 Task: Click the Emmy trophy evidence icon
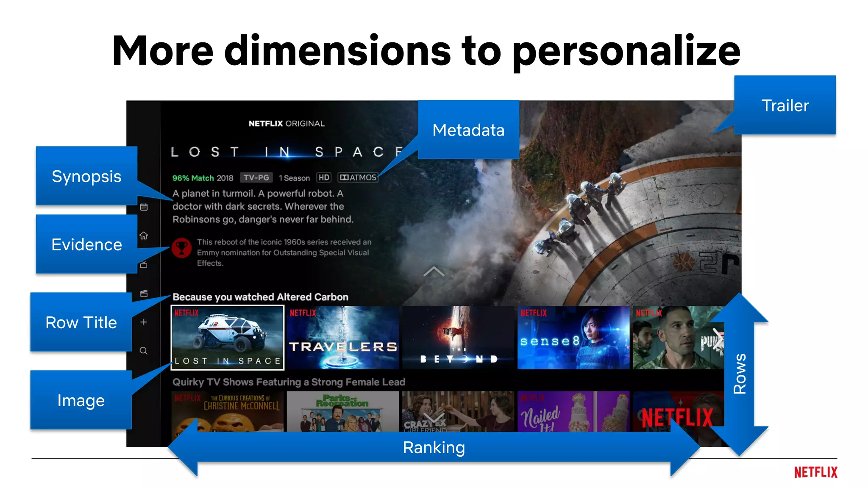click(x=181, y=248)
